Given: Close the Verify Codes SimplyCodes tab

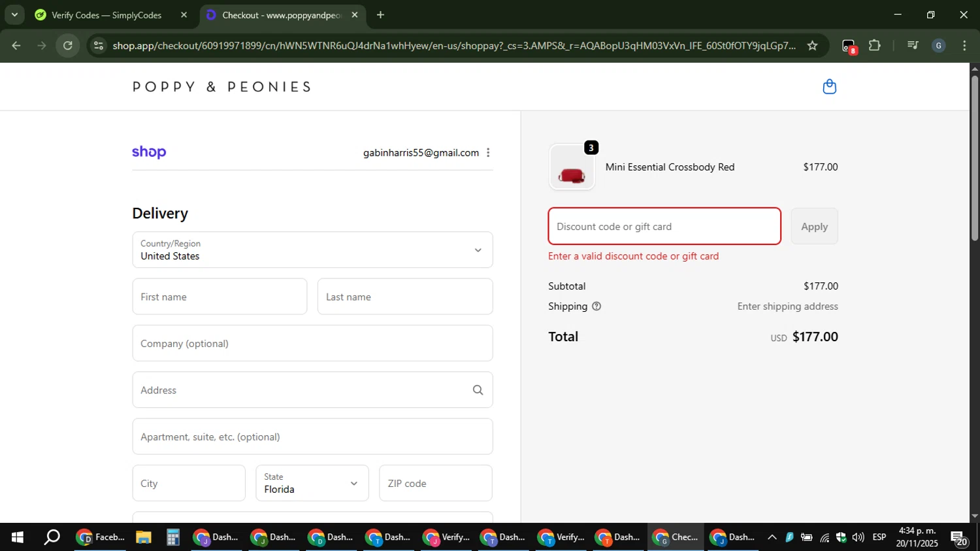Looking at the screenshot, I should 184,15.
